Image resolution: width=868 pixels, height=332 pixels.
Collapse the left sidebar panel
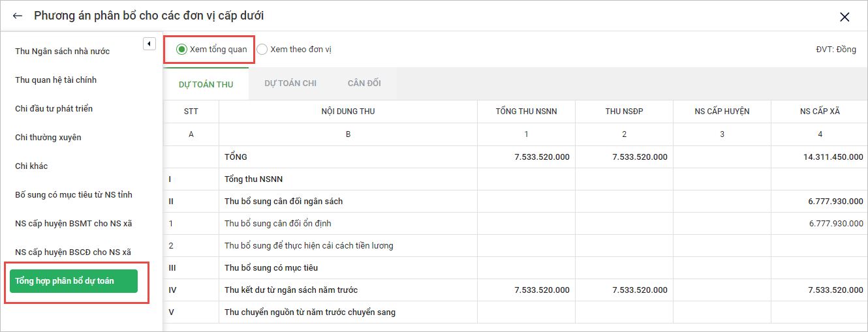click(x=149, y=44)
